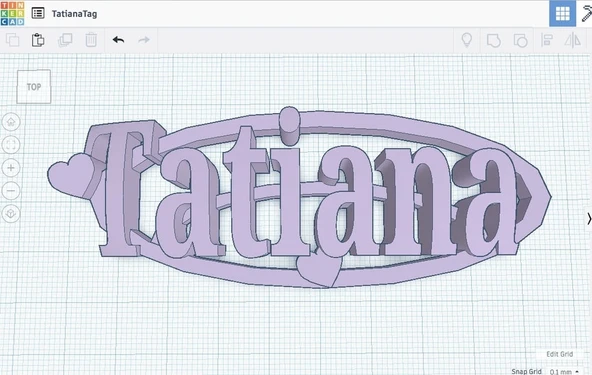Redo with the forward arrow

coord(144,40)
